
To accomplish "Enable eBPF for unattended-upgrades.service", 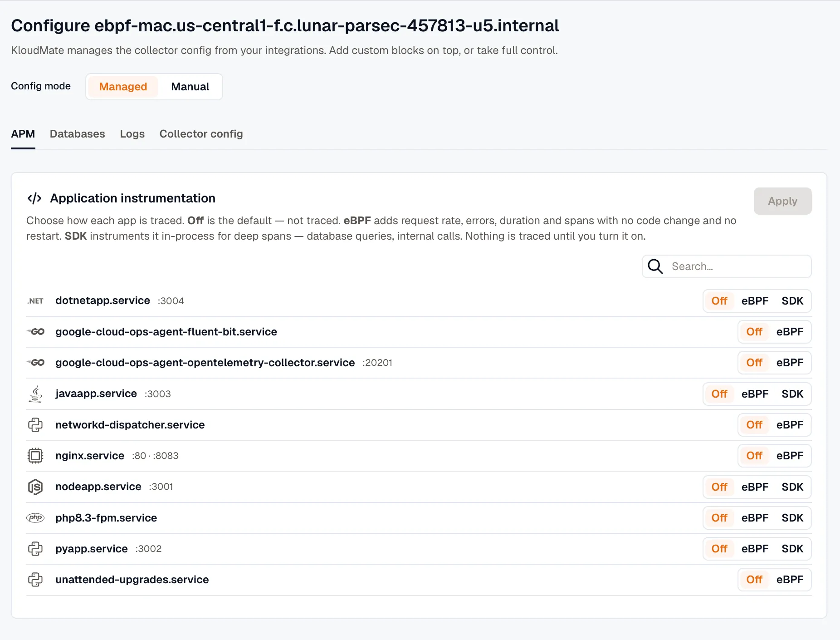I will pos(790,580).
